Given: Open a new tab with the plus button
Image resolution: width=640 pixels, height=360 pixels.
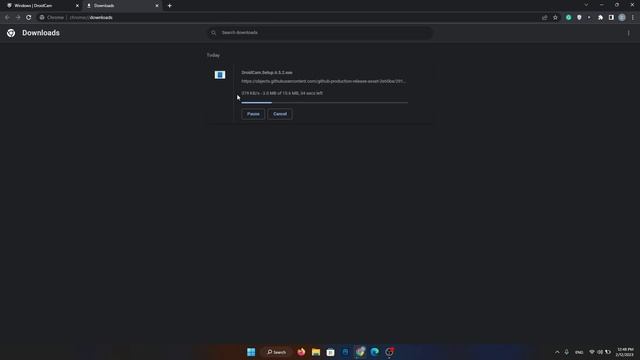Looking at the screenshot, I should [169, 6].
